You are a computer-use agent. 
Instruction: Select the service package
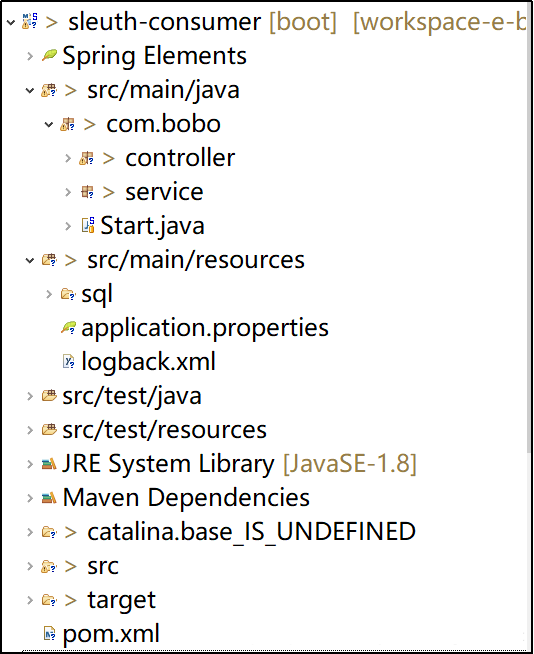[164, 192]
